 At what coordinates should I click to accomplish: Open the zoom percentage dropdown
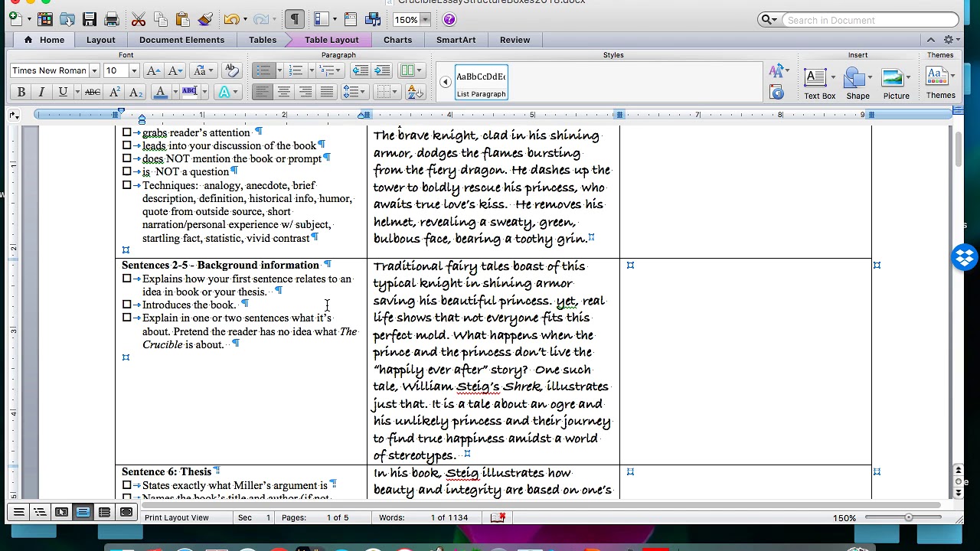tap(425, 20)
